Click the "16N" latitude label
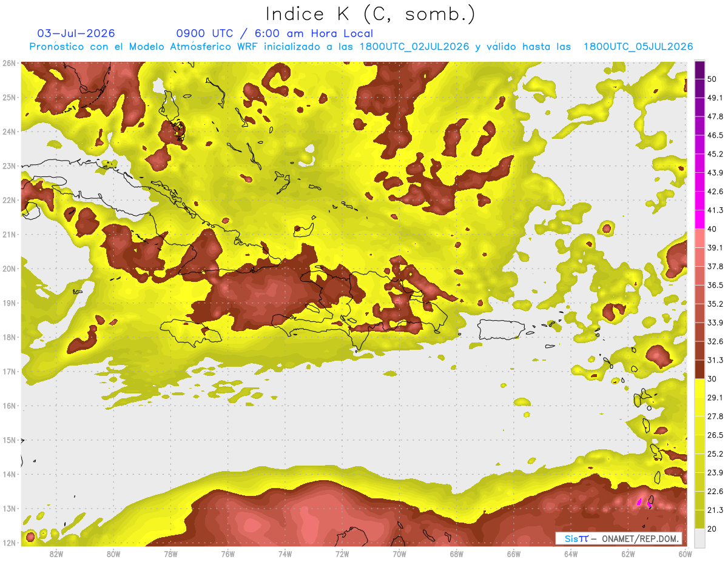 coord(9,406)
